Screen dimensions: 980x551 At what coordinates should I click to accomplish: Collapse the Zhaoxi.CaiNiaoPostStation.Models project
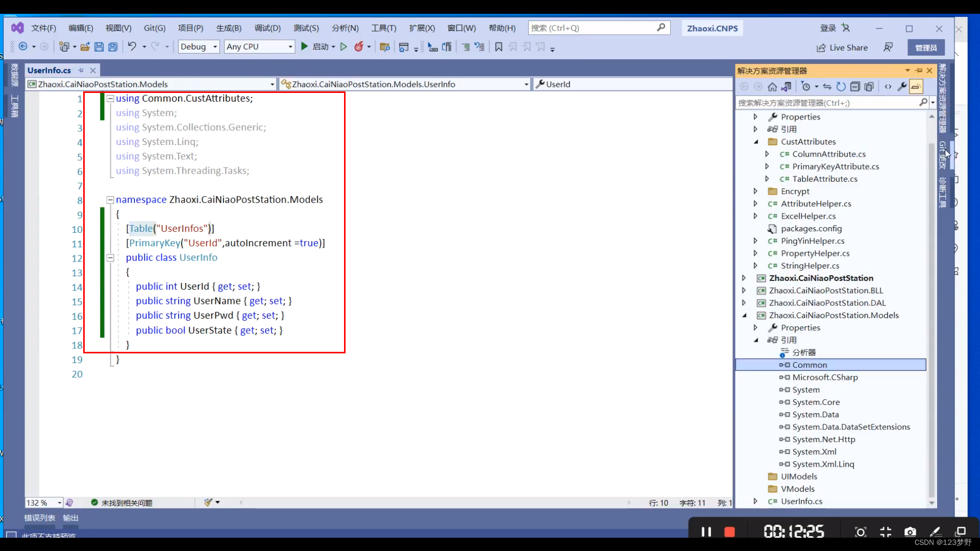point(744,315)
